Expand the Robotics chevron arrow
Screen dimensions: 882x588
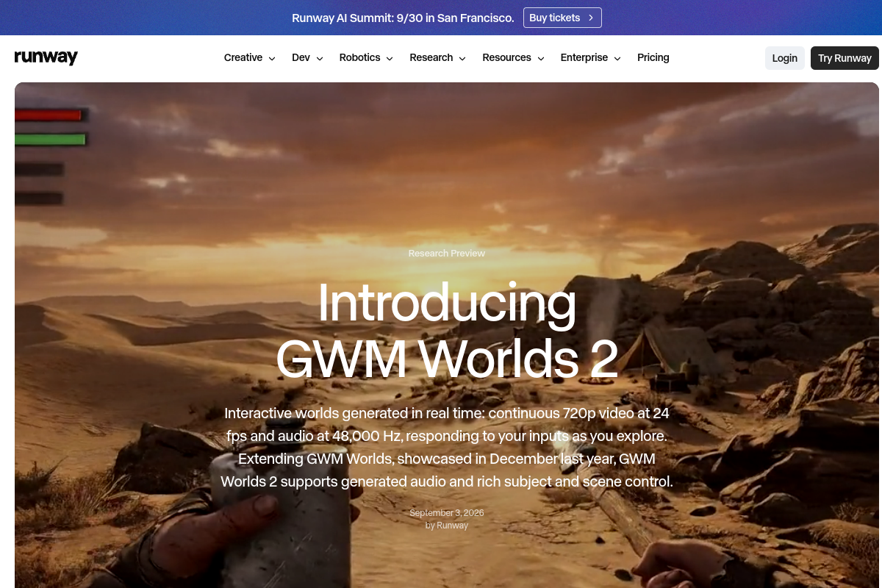pos(390,58)
